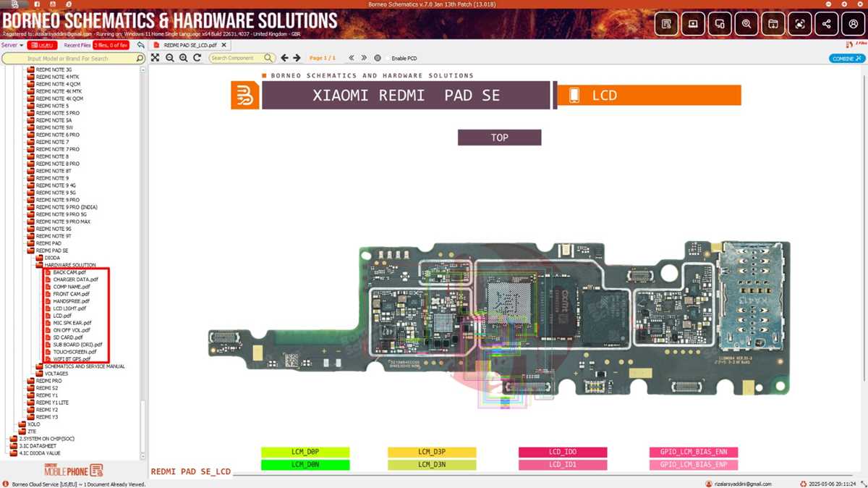Click the '3 files, 0 of fav' button
This screenshot has height=488, width=868.
111,45
